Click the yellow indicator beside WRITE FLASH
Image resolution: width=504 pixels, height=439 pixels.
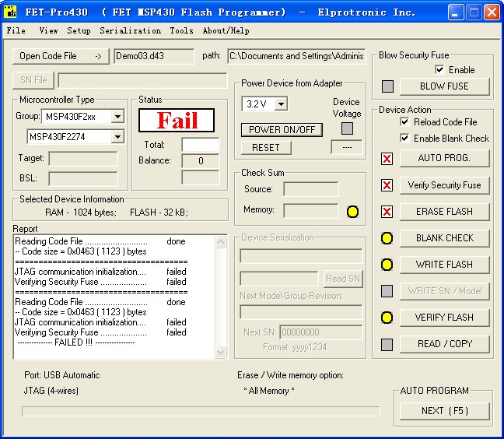click(x=387, y=265)
